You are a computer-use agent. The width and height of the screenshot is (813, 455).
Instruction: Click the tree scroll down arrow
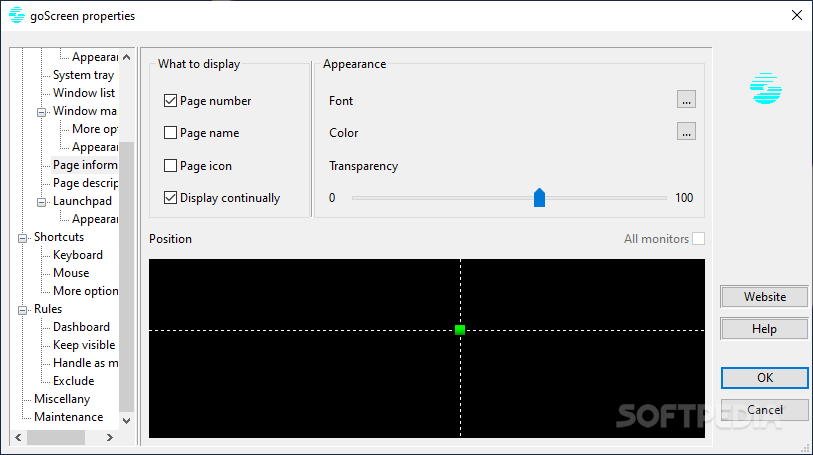point(127,420)
